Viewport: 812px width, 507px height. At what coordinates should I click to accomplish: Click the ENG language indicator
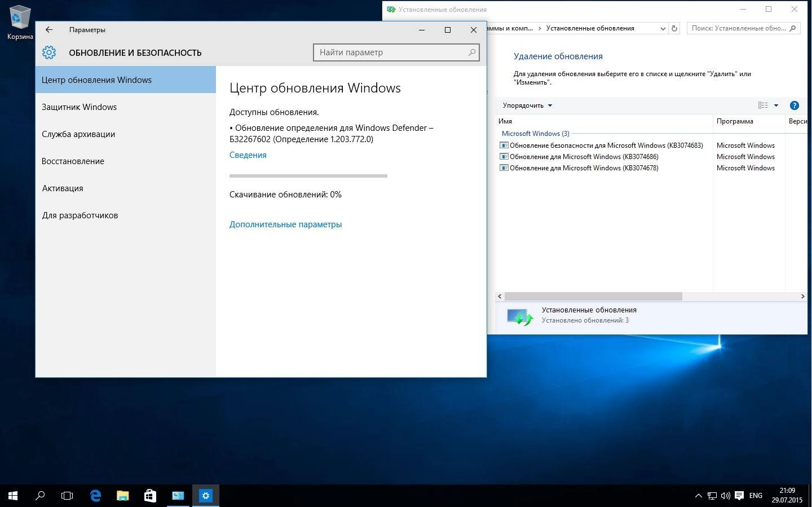756,496
